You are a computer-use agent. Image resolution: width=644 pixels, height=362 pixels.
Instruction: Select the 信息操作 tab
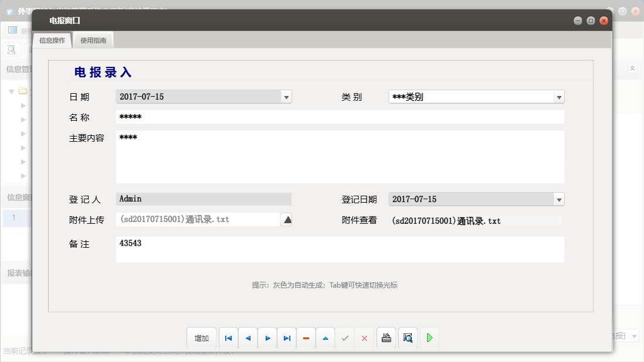[x=52, y=40]
